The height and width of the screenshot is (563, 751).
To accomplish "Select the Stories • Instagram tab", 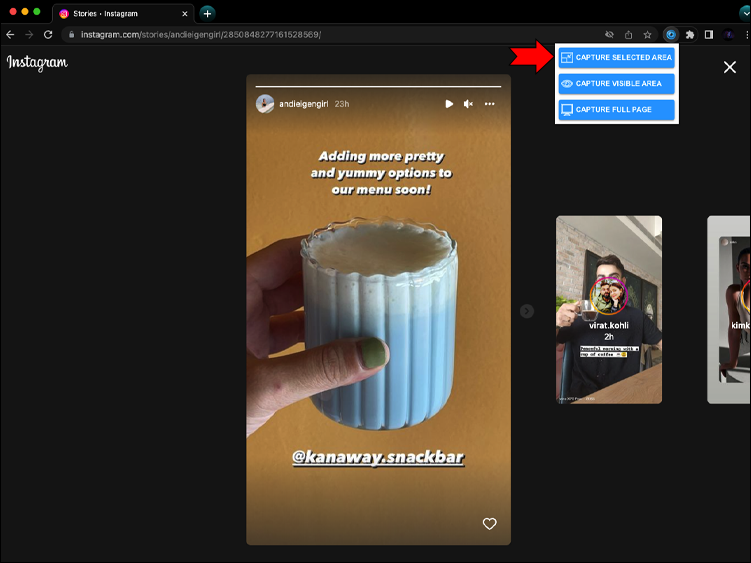I will (123, 14).
